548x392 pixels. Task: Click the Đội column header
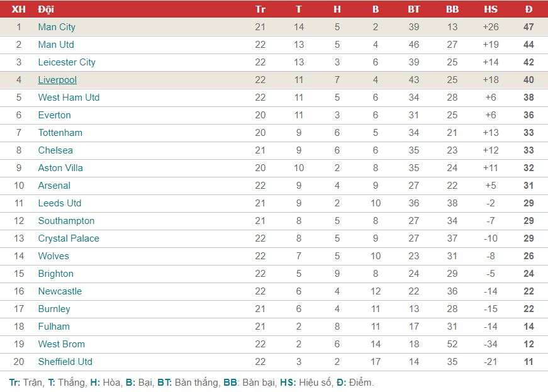[46, 9]
